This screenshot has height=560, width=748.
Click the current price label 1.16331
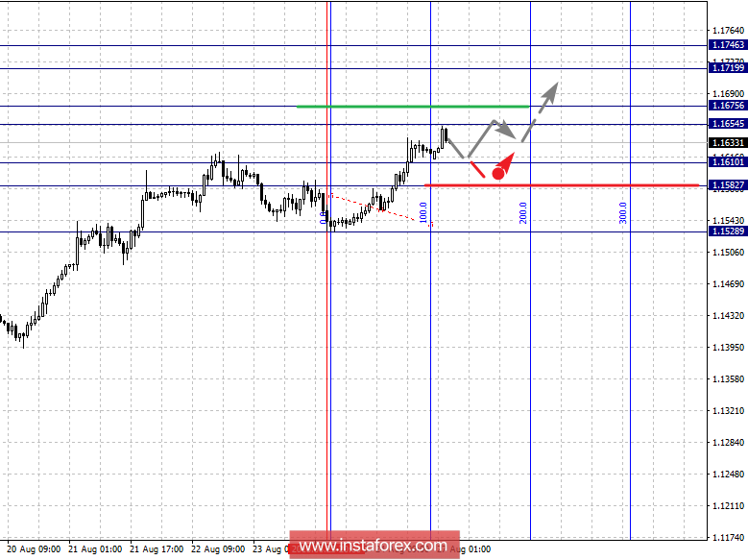(x=727, y=143)
